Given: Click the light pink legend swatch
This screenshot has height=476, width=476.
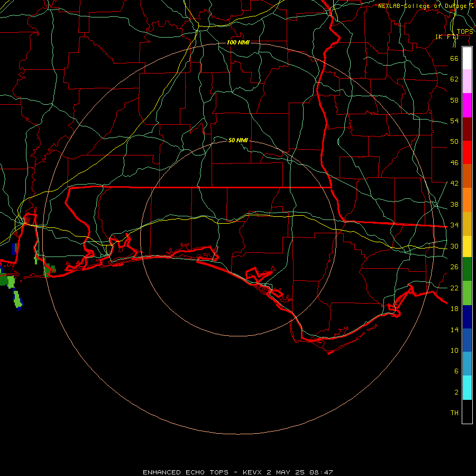Looking at the screenshot, I should coord(467,81).
